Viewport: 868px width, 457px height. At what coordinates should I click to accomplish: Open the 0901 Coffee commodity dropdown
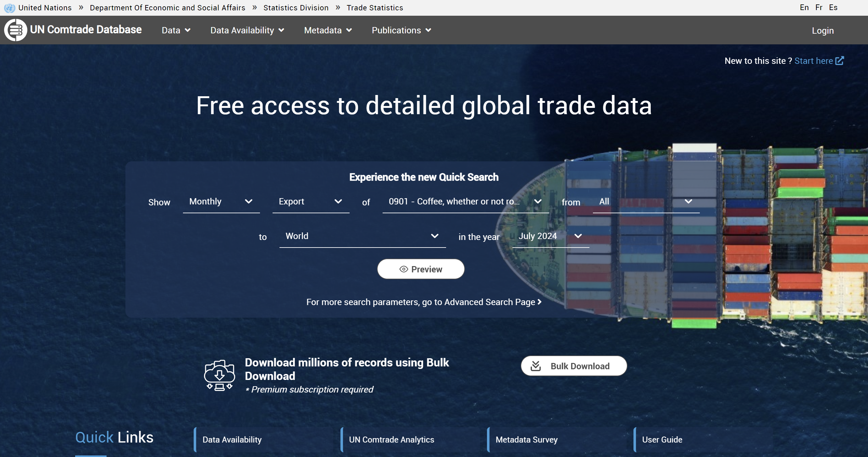[x=465, y=202]
